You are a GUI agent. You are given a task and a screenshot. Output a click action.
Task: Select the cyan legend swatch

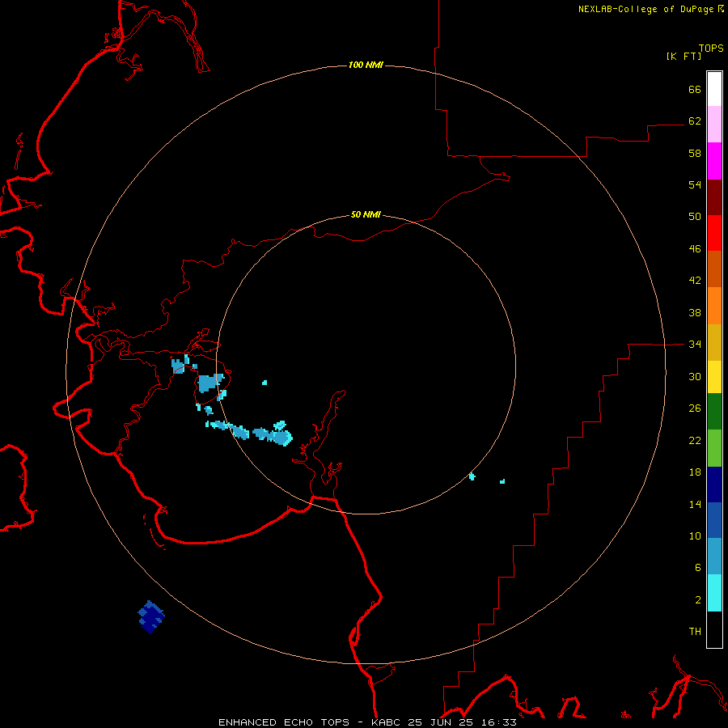pos(714,593)
